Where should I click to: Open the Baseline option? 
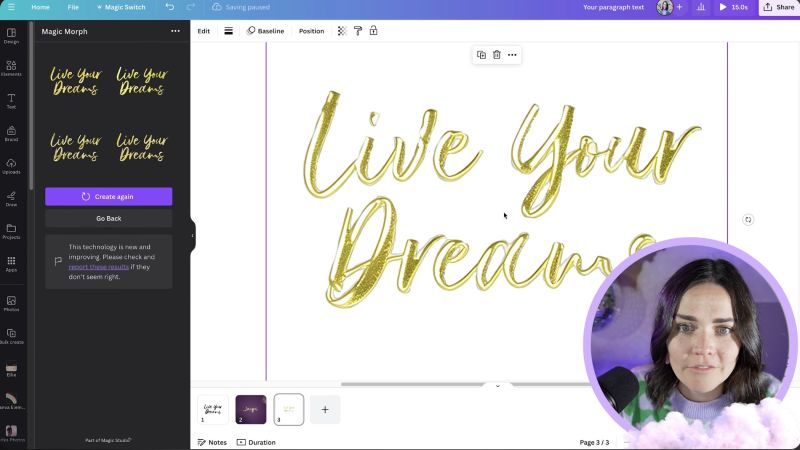tap(265, 31)
